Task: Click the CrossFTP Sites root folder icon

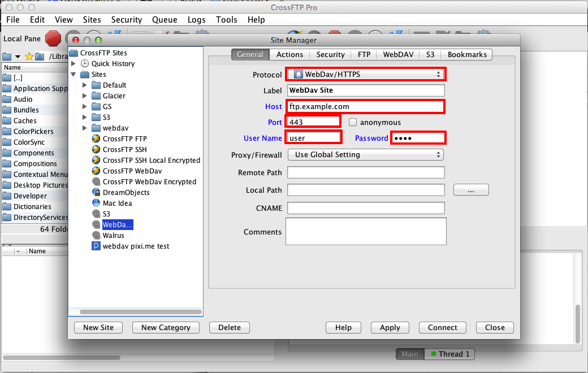Action: (x=73, y=53)
